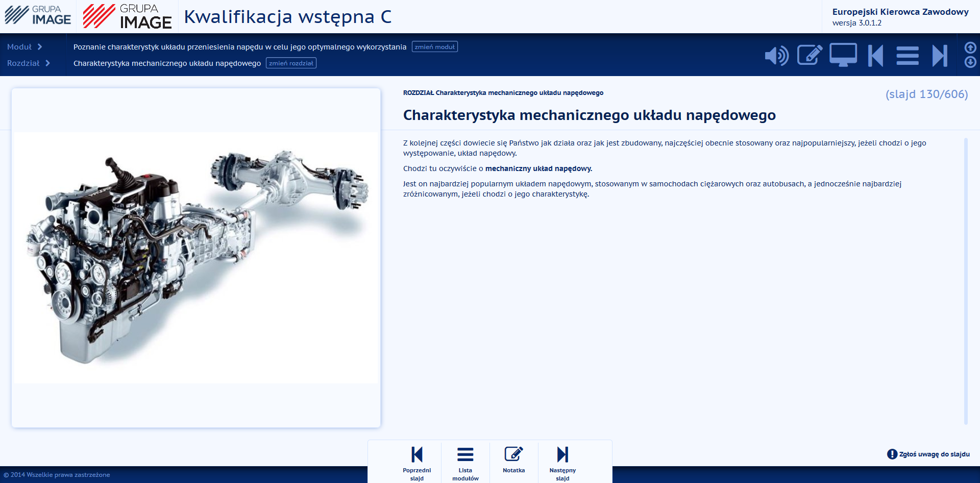Screen dimensions: 980x483
Task: Expand the Rozdział chevron
Action: tap(47, 63)
